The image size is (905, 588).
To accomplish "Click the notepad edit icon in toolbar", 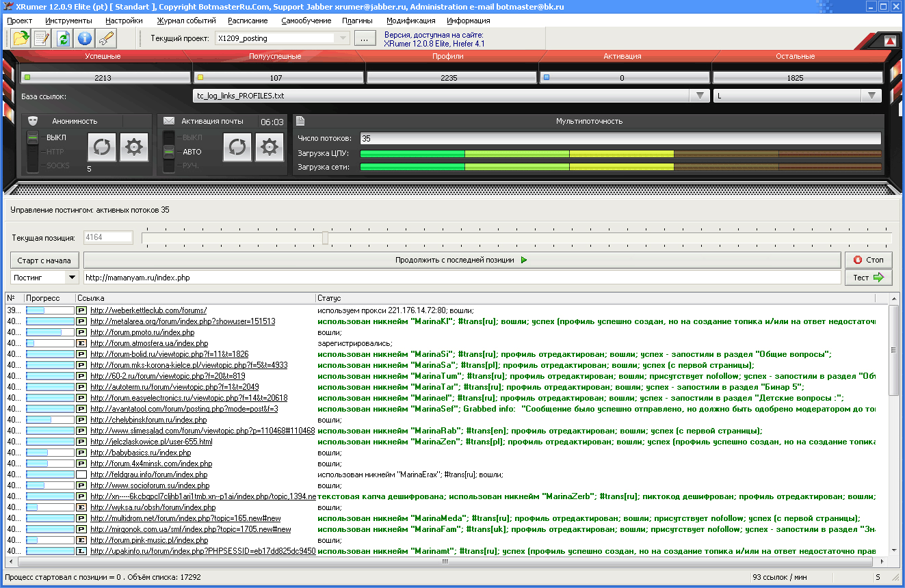I will (x=42, y=38).
